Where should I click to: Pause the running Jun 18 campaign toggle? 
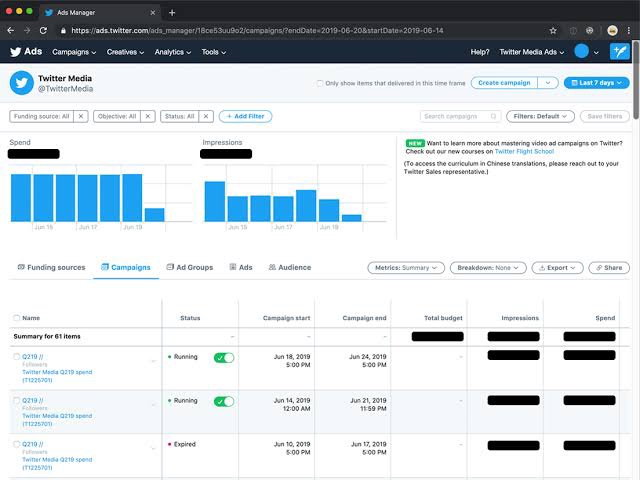tap(224, 358)
